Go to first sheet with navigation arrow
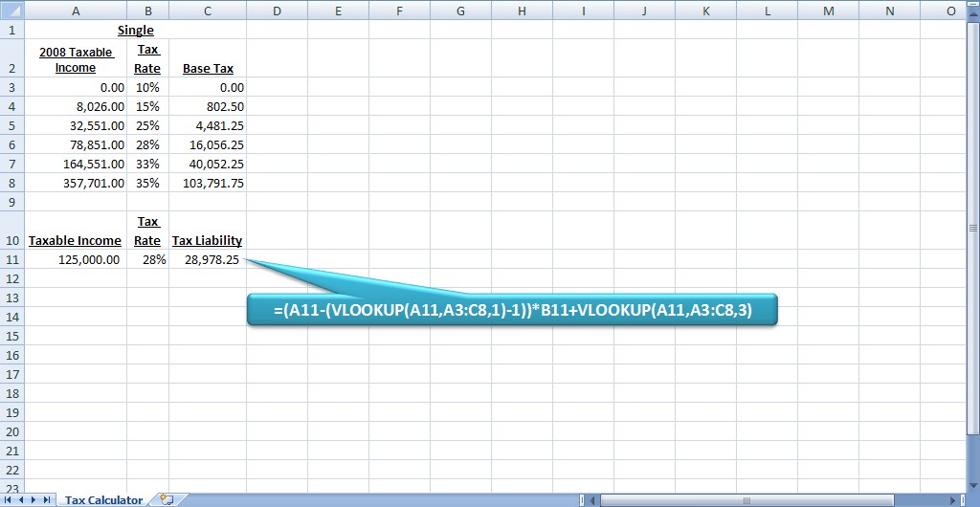This screenshot has height=507, width=980. tap(9, 499)
